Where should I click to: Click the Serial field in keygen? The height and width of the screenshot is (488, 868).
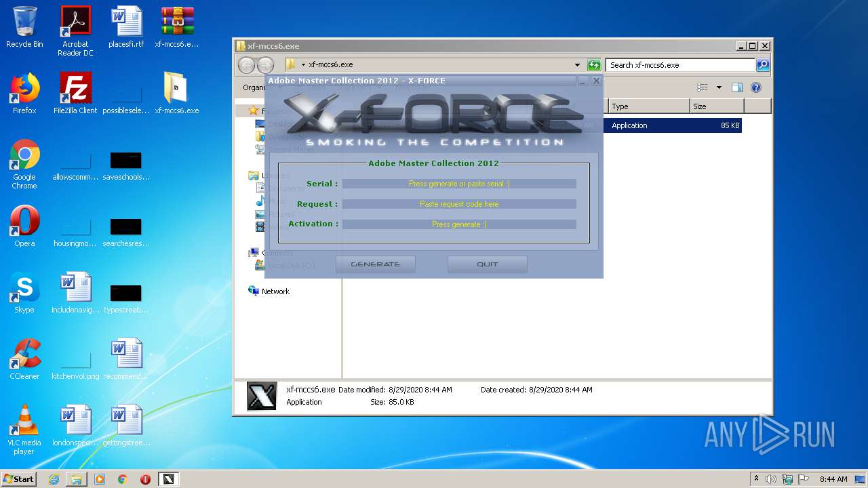point(459,184)
